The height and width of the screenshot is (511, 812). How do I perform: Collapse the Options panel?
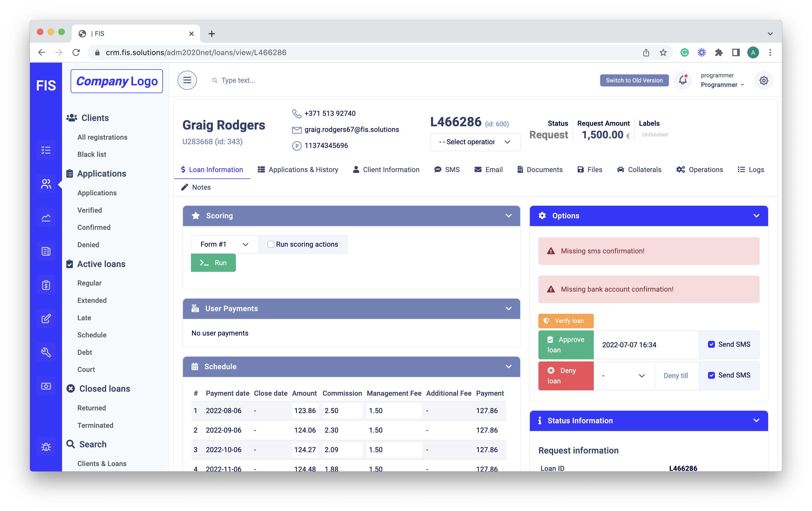click(757, 216)
